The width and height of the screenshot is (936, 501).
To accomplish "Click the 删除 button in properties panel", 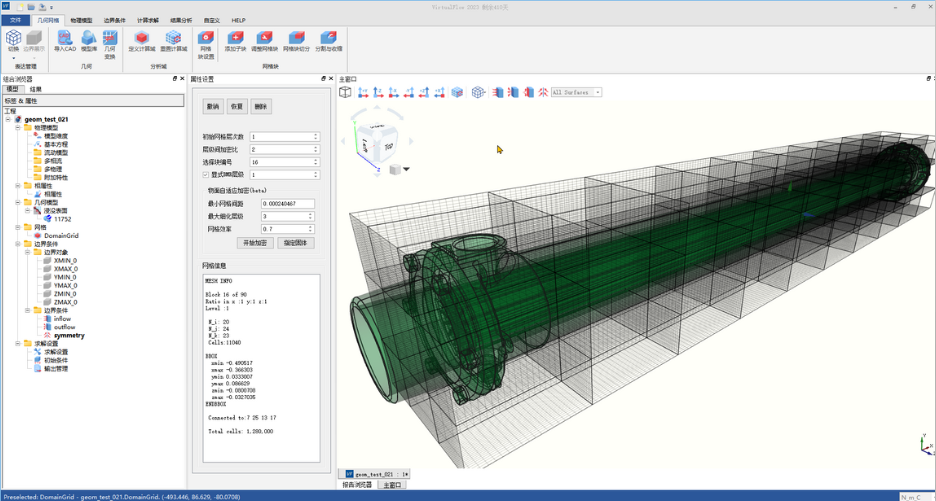I will click(x=260, y=106).
